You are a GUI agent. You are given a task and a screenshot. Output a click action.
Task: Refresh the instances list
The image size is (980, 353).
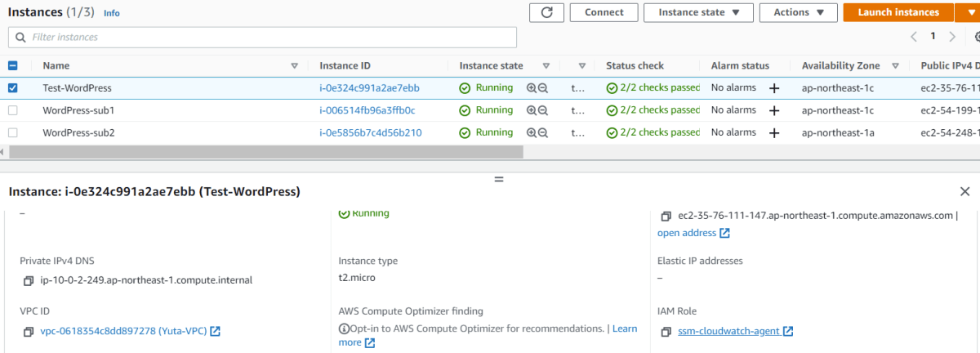coord(547,12)
